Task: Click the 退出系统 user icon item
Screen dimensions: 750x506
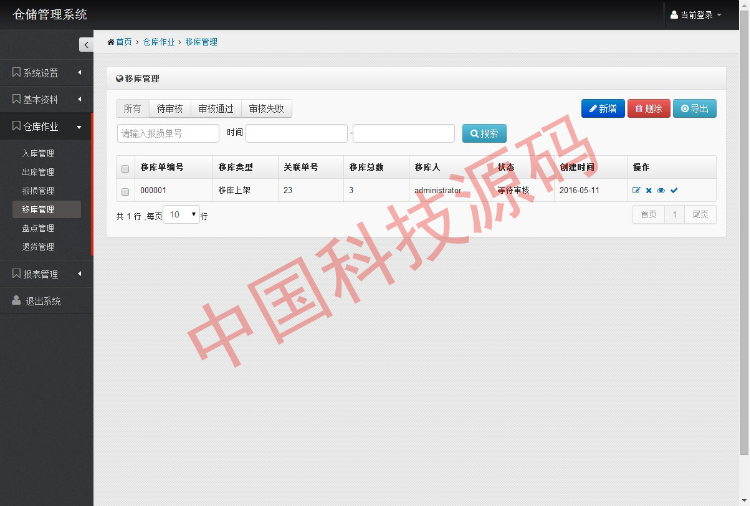Action: click(x=44, y=301)
